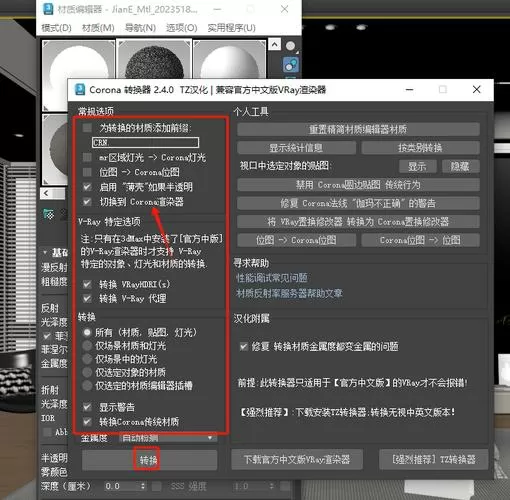Select selected material editor slots only radio
The width and height of the screenshot is (510, 500).
87,386
